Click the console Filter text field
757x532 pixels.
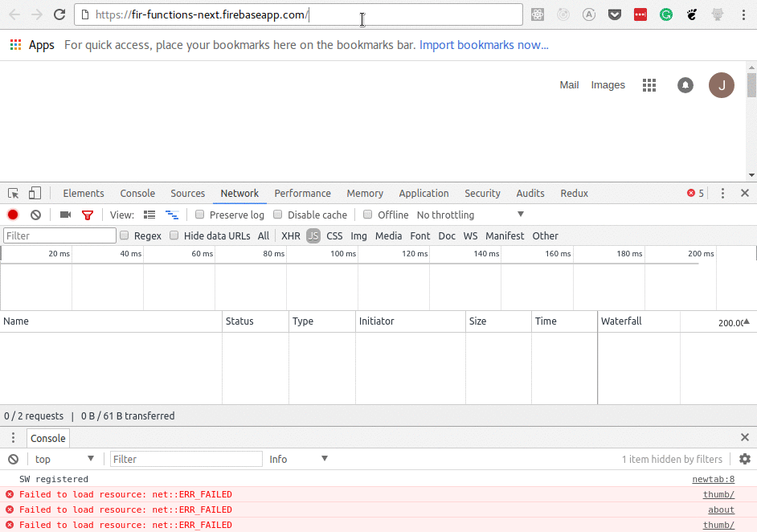coord(186,459)
